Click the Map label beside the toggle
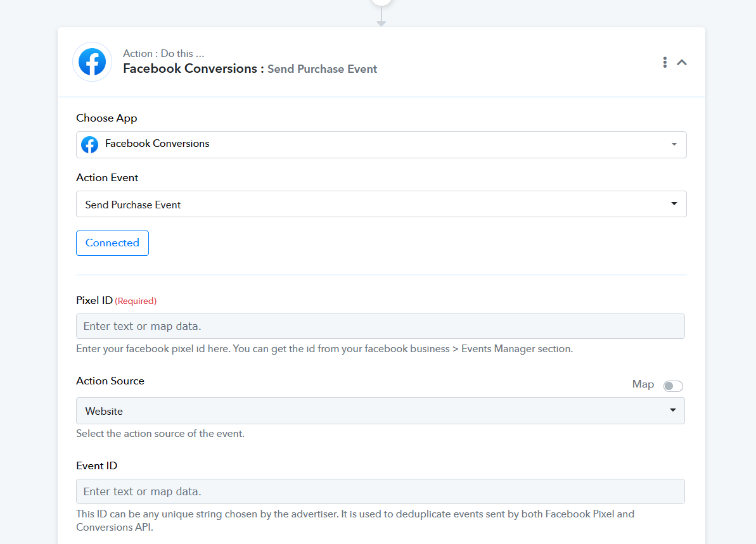Screen dimensions: 756x544 point(643,384)
